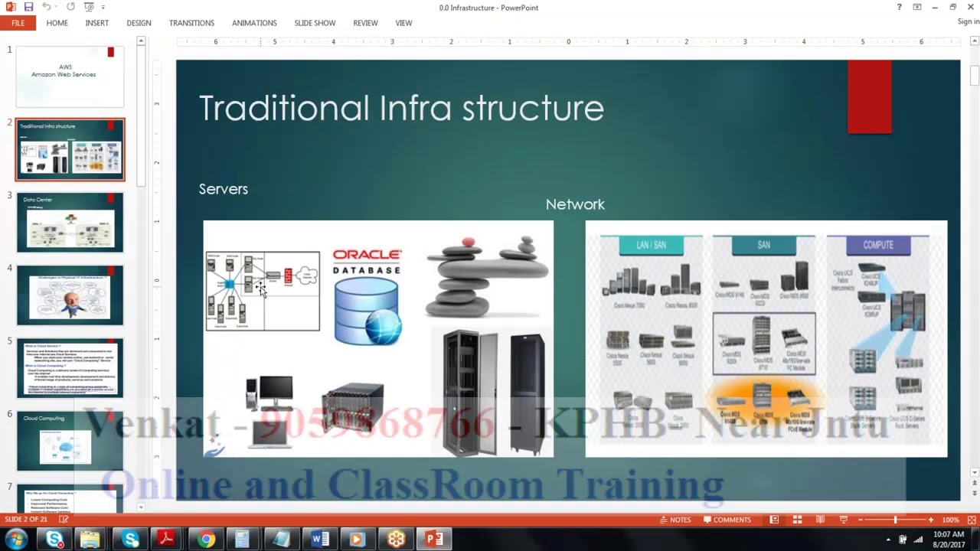The width and height of the screenshot is (980, 551).
Task: Zoom out with the minus button
Action: [861, 520]
